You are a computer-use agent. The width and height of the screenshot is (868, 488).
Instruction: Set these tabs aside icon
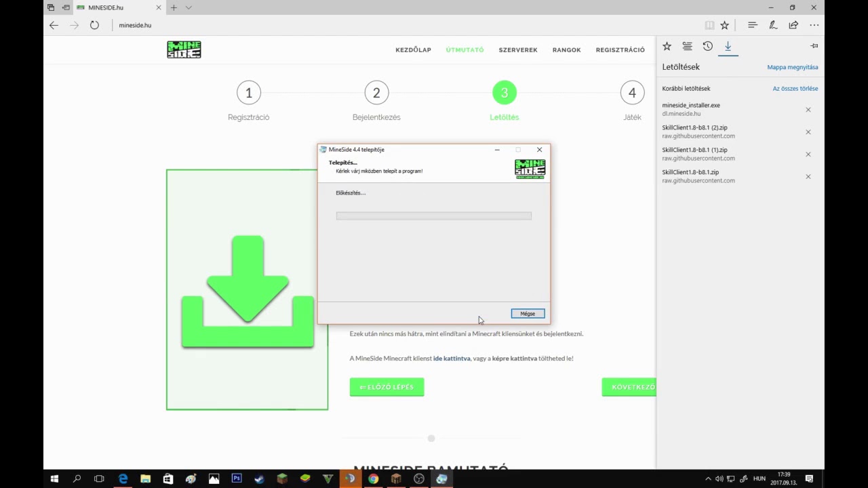click(66, 7)
